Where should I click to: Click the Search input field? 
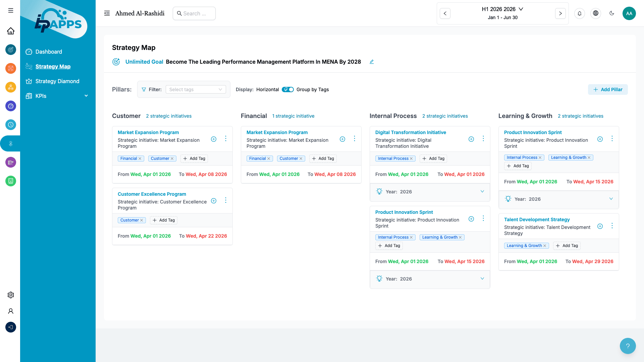coord(195,13)
